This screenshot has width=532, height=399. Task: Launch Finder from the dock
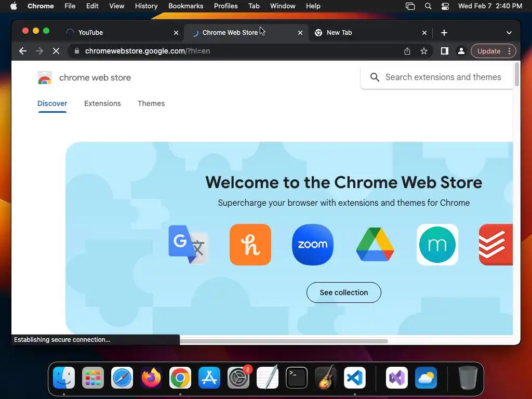coord(64,378)
